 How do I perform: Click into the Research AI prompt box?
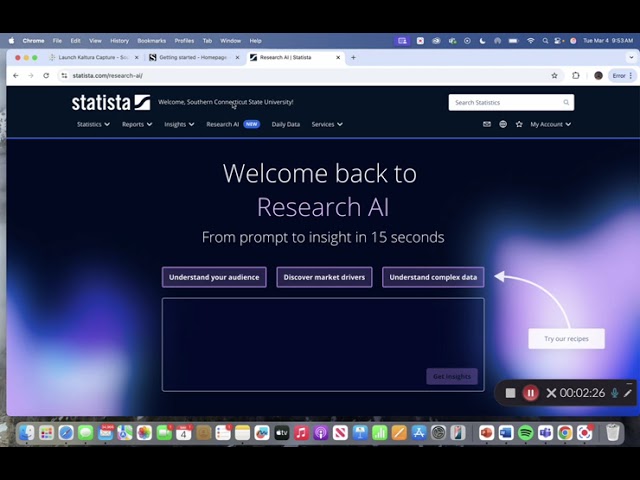[323, 345]
